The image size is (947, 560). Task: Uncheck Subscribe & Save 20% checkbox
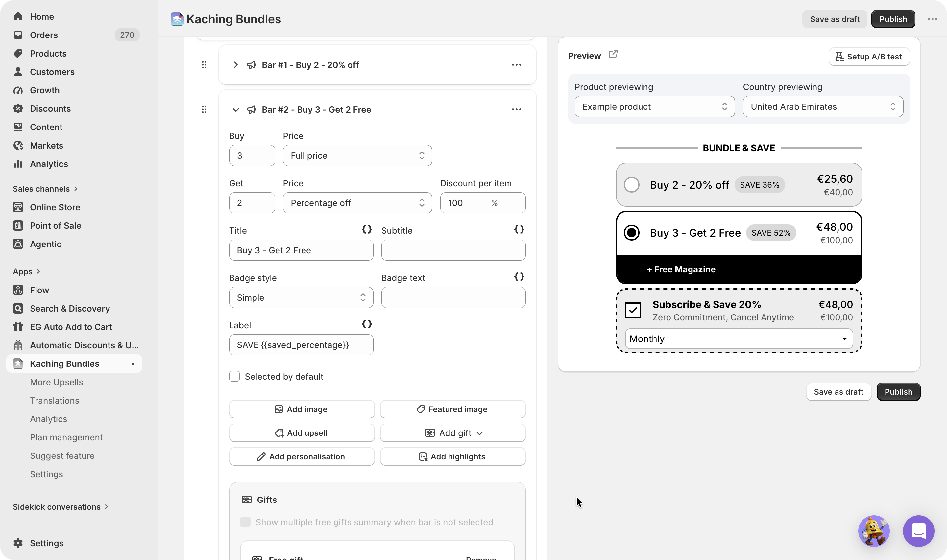[633, 310]
